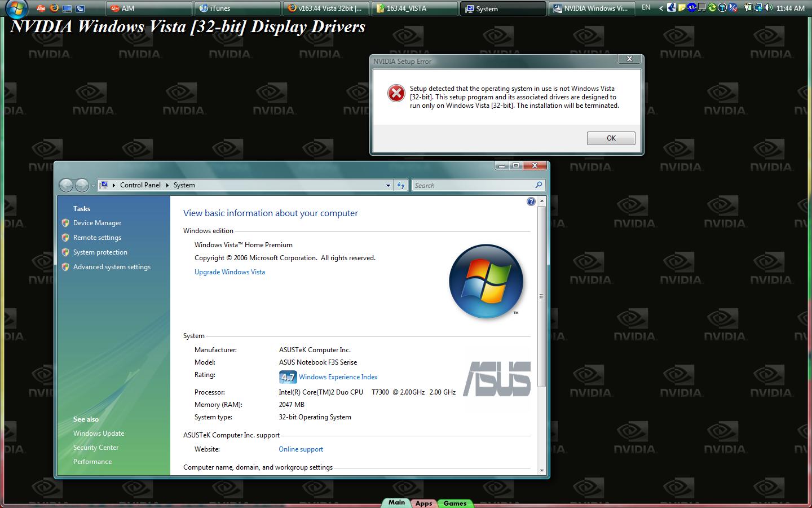Click the System window vertical scrollbar thumb
Image resolution: width=812 pixels, height=508 pixels.
pyautogui.click(x=542, y=296)
